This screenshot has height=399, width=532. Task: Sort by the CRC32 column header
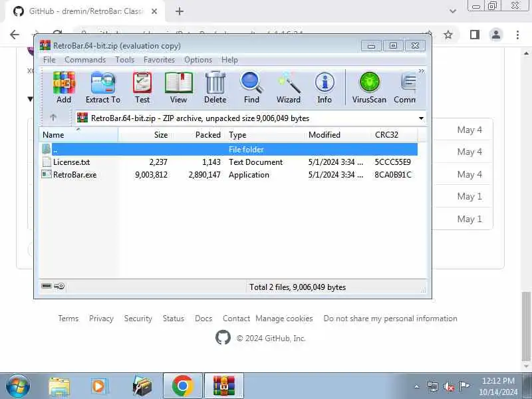pos(394,135)
